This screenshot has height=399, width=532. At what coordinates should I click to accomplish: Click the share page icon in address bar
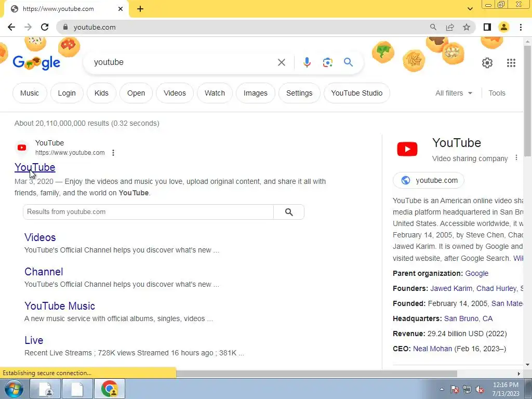(x=450, y=27)
